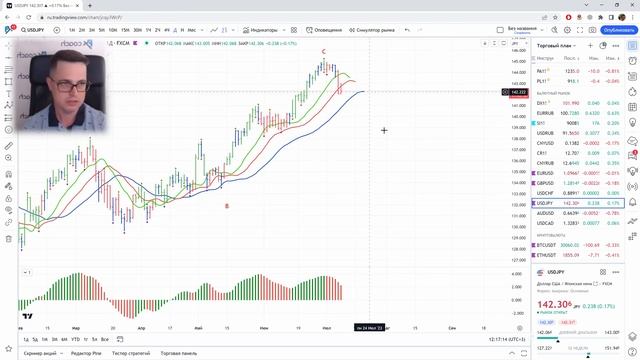Select GBPUSD row in watchlist
The height and width of the screenshot is (360, 640).
click(x=578, y=183)
